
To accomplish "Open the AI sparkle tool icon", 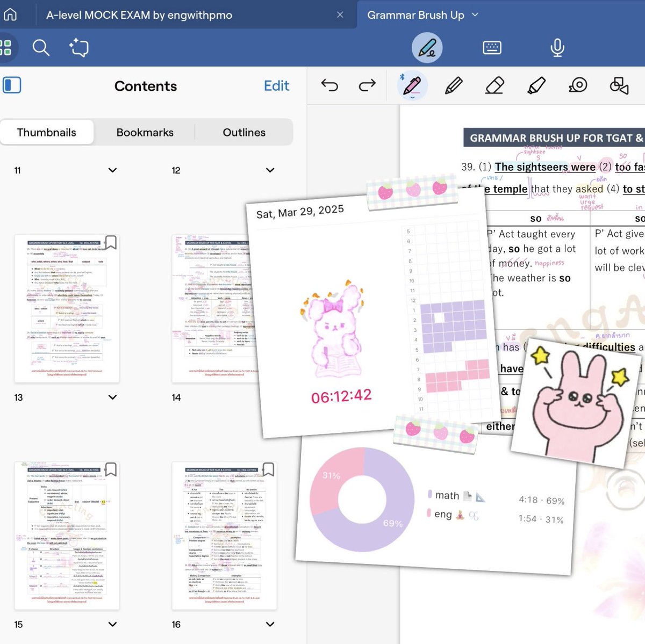I will (79, 48).
